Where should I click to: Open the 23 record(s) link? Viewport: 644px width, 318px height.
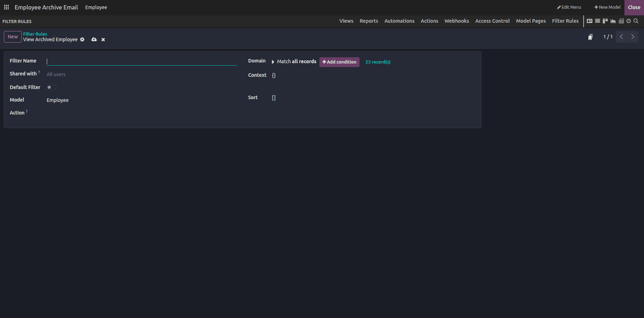point(378,62)
